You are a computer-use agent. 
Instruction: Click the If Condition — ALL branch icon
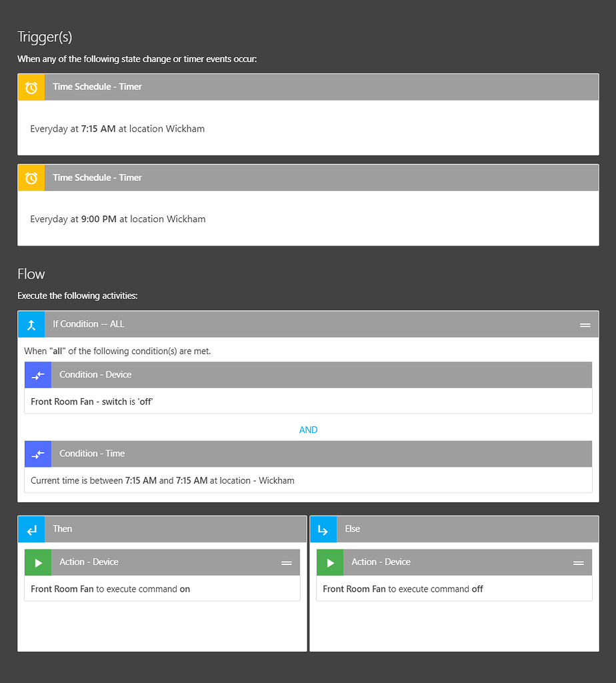coord(31,324)
